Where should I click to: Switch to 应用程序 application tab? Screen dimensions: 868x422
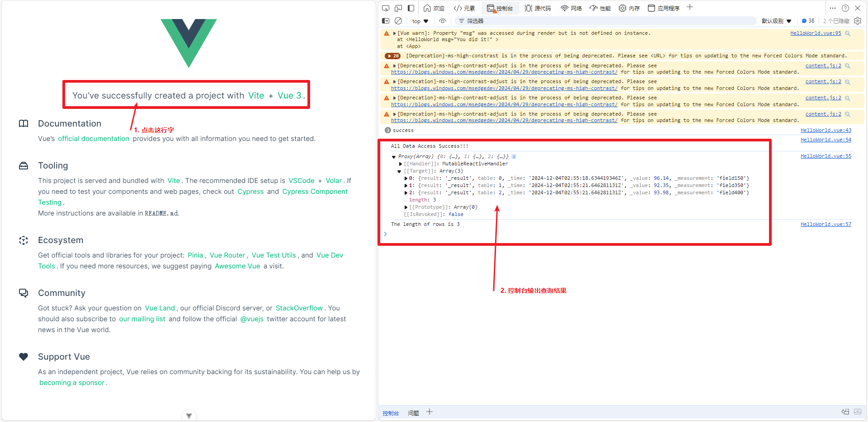(x=664, y=8)
